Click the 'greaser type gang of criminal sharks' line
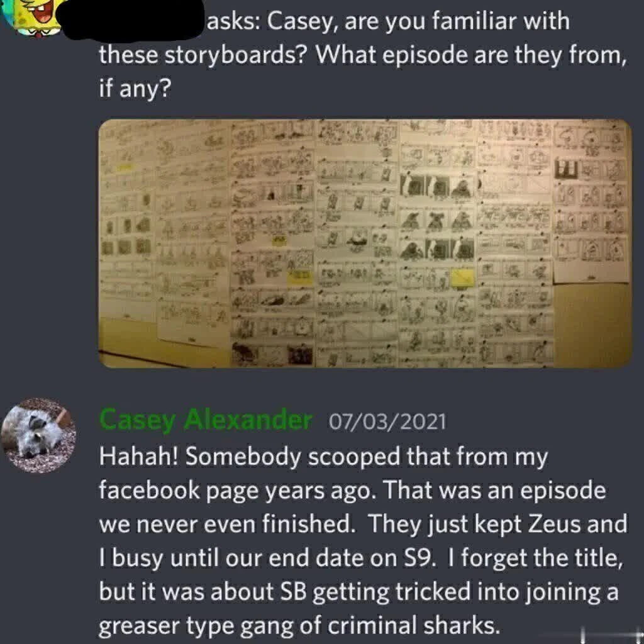This screenshot has height=644, width=644. (x=299, y=626)
